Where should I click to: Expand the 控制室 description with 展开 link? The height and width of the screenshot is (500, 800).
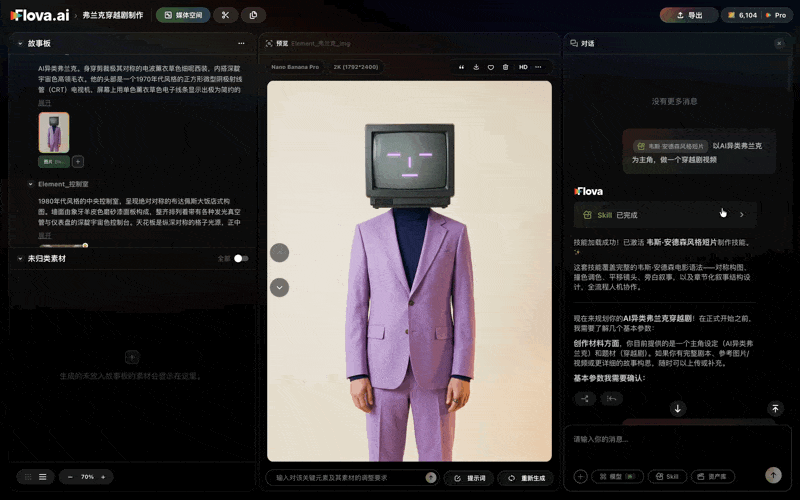point(44,235)
